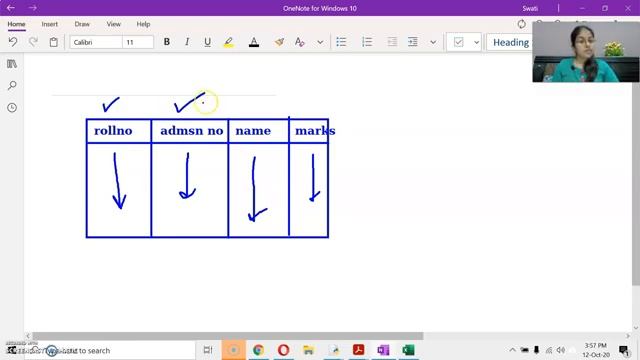Click the horizontal scrollbar thumb

[228, 336]
